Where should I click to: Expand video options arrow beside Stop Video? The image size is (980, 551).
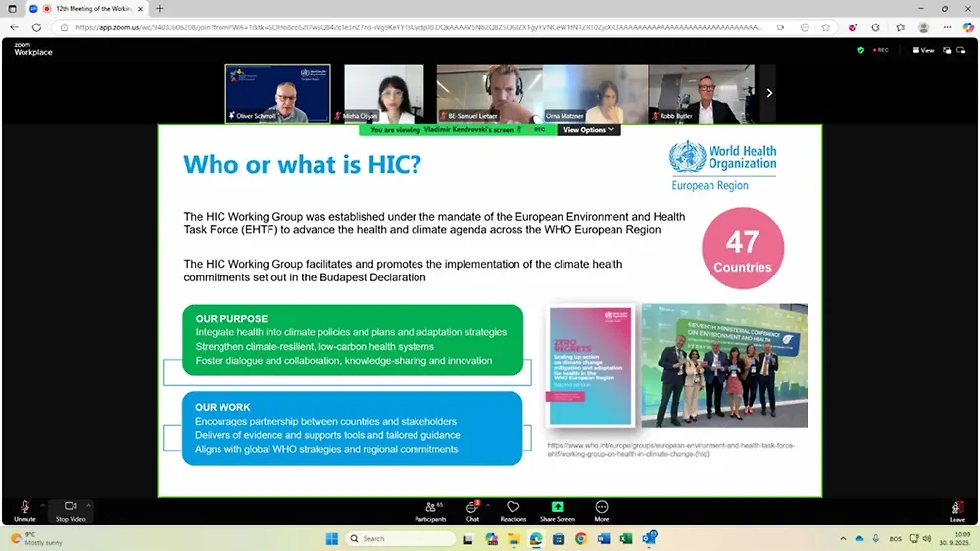pos(88,505)
